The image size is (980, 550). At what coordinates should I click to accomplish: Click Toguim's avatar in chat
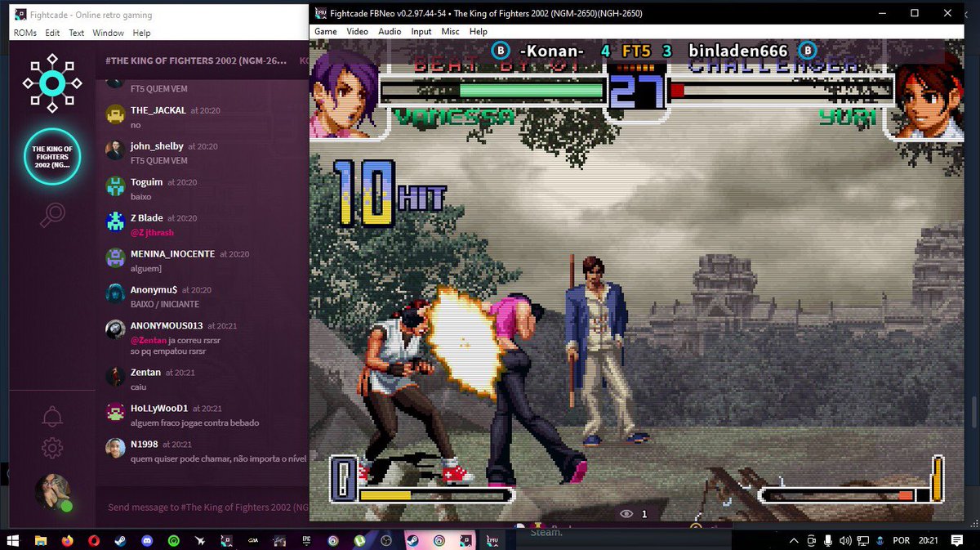tap(115, 186)
